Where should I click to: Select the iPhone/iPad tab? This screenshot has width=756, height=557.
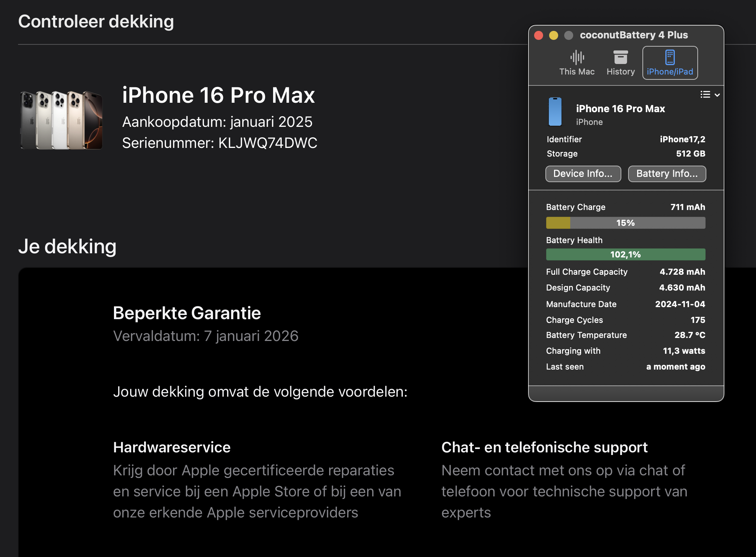click(670, 63)
